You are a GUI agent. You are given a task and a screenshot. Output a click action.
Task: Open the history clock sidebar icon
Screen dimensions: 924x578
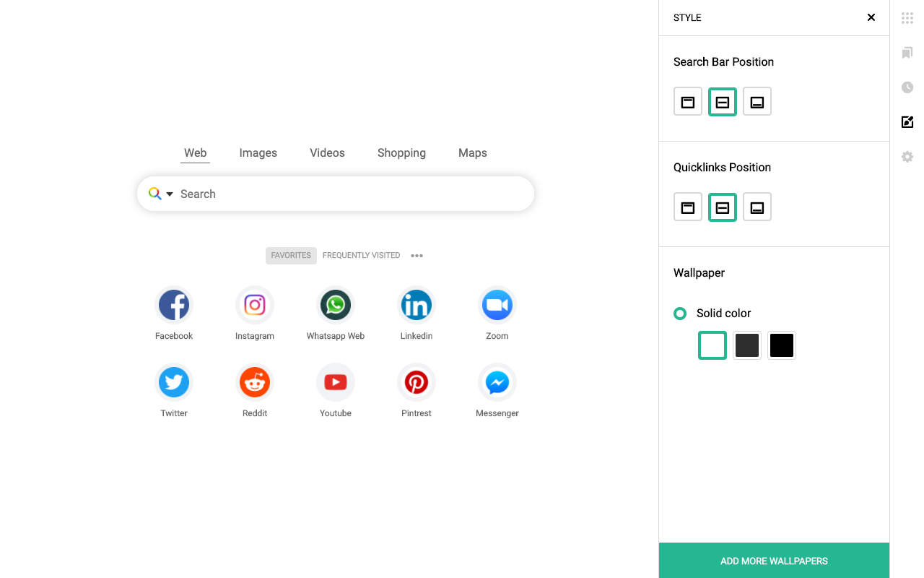click(x=907, y=87)
